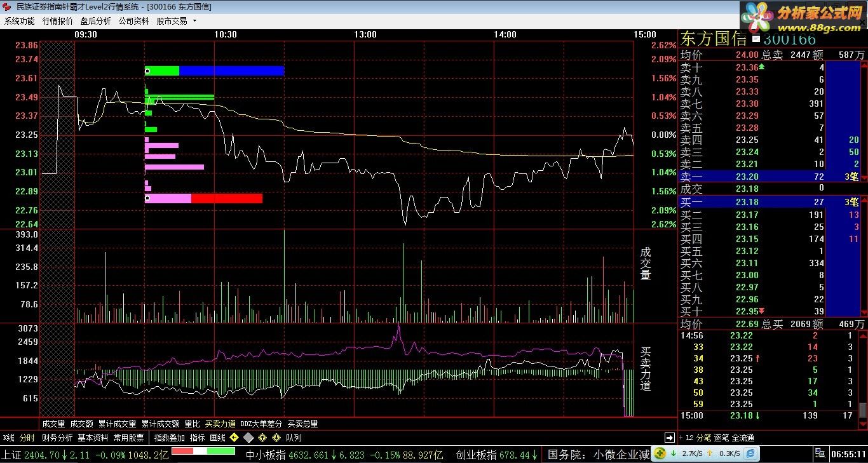Image resolution: width=868 pixels, height=463 pixels.
Task: Click the blue segment of top order bar
Action: 231,71
